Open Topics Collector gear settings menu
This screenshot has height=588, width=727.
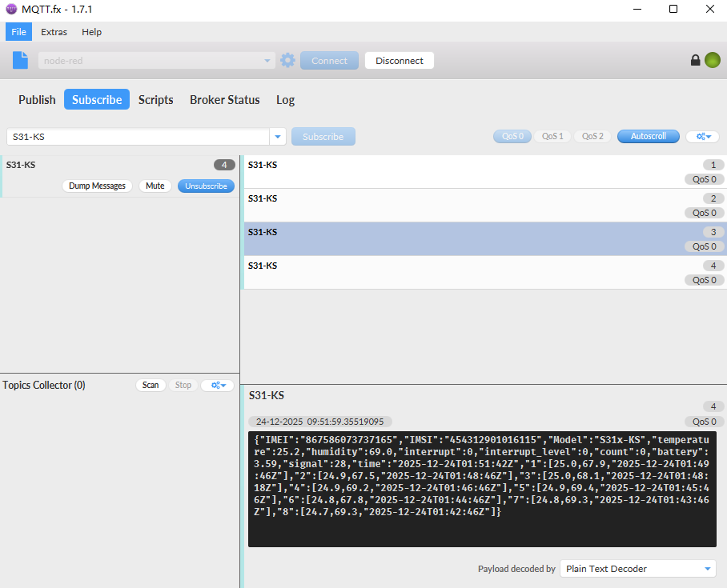point(218,385)
